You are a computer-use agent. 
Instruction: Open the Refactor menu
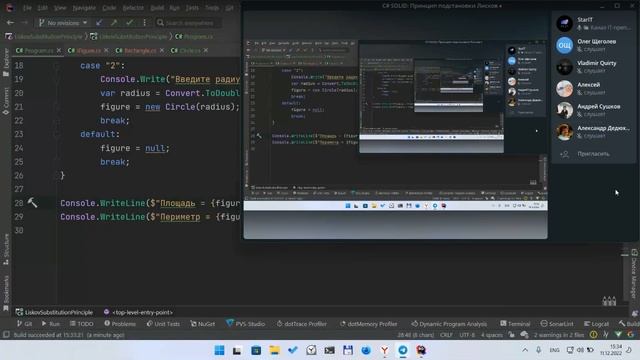133,8
